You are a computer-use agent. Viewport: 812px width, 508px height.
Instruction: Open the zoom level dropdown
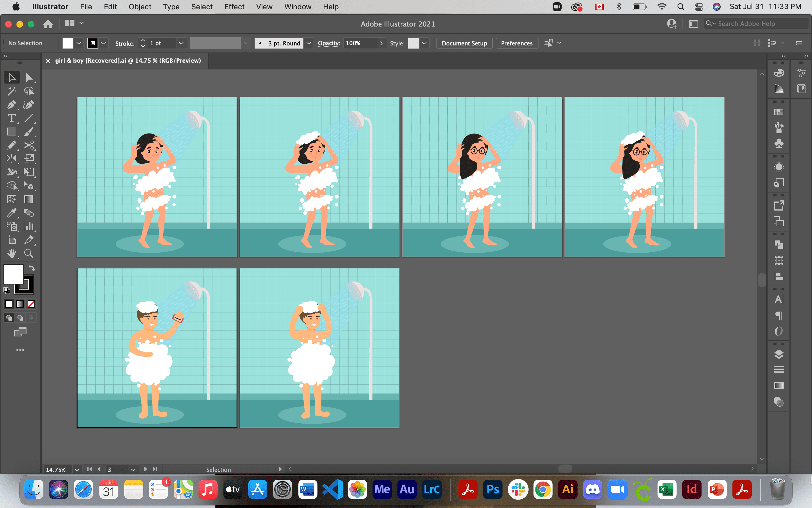click(77, 469)
